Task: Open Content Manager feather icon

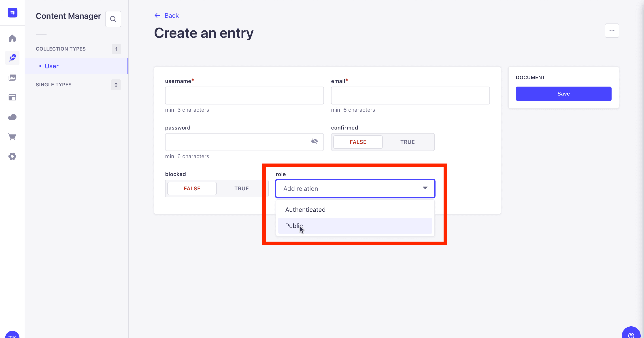Action: pyautogui.click(x=12, y=58)
